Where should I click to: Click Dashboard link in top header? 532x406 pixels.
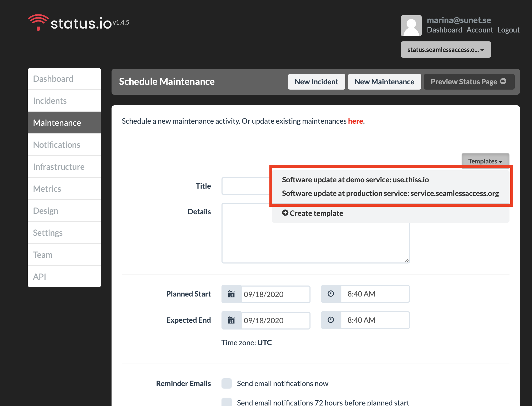(x=445, y=30)
